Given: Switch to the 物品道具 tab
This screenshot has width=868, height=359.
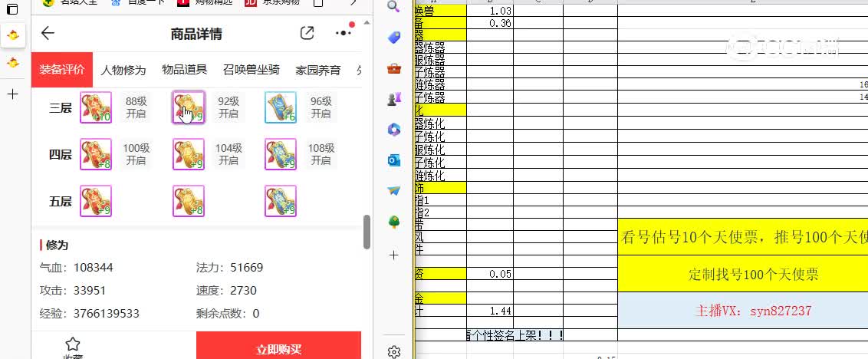Looking at the screenshot, I should point(184,70).
